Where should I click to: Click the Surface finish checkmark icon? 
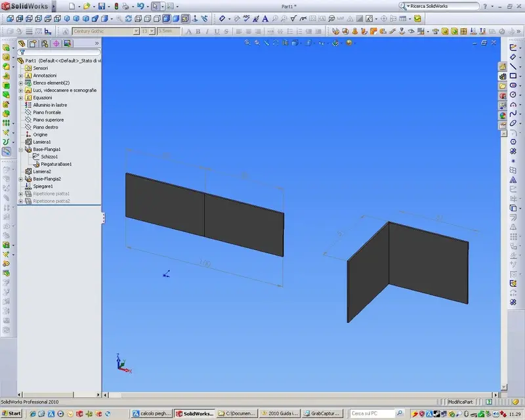(293, 19)
